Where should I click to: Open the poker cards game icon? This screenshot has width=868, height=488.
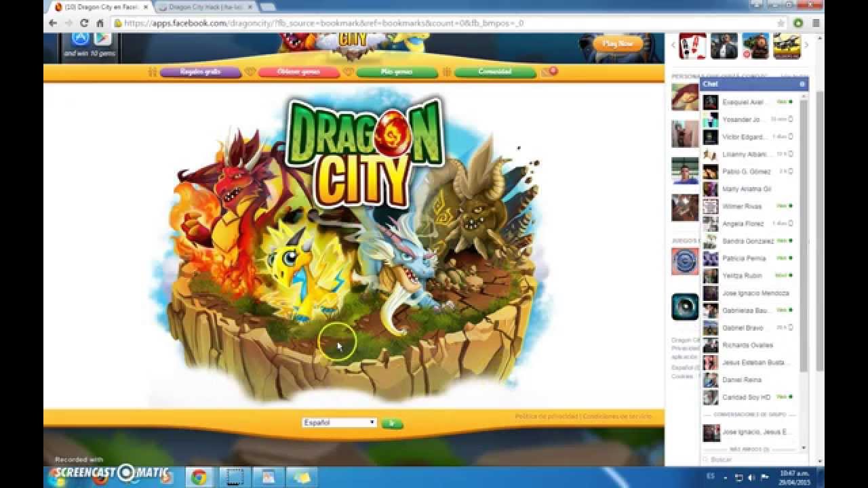[693, 46]
